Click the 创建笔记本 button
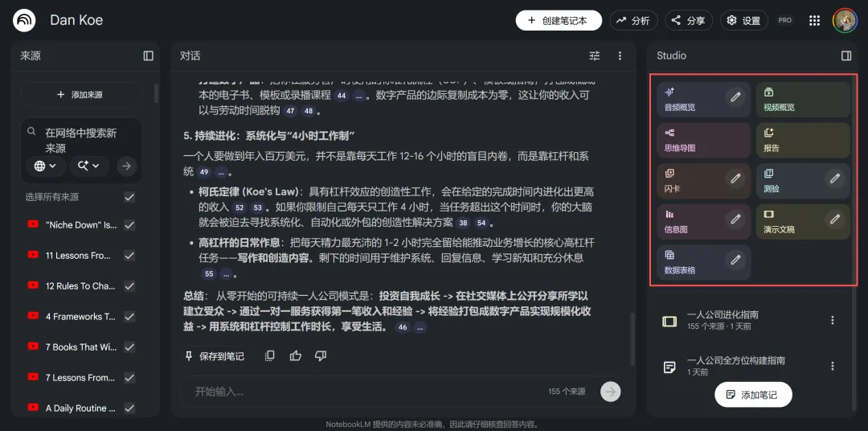Image resolution: width=868 pixels, height=431 pixels. [x=559, y=20]
